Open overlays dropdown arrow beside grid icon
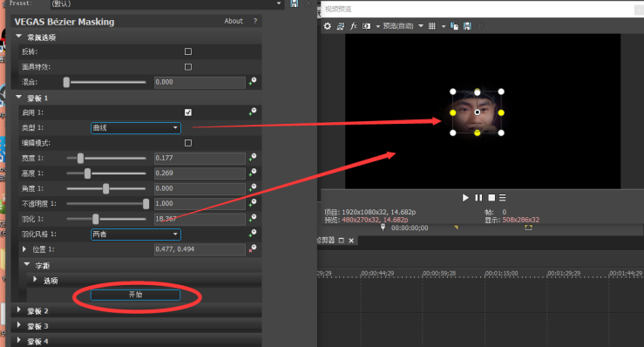This screenshot has height=347, width=644. (x=444, y=26)
